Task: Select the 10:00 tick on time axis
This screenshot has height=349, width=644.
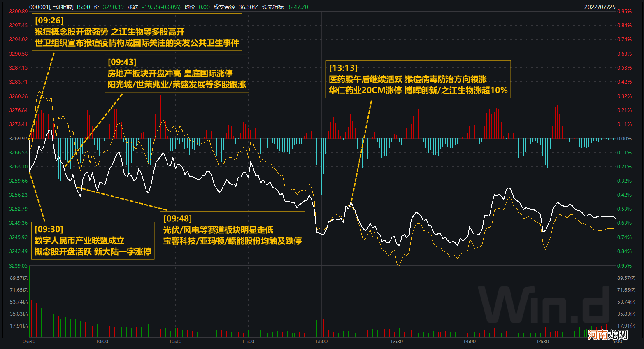Action: point(102,342)
